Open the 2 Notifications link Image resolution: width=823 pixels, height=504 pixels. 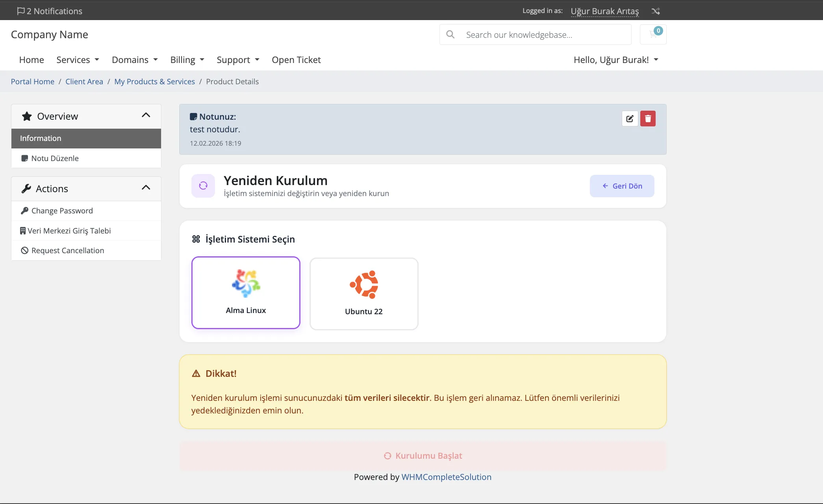50,11
